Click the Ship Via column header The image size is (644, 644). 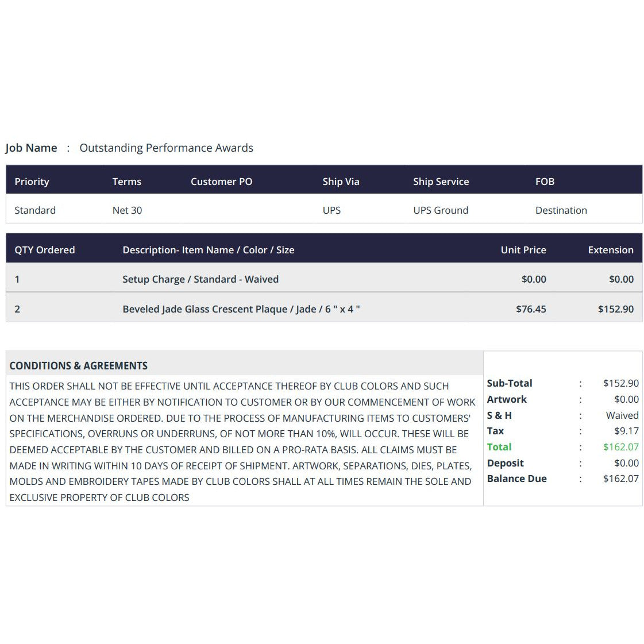[341, 182]
